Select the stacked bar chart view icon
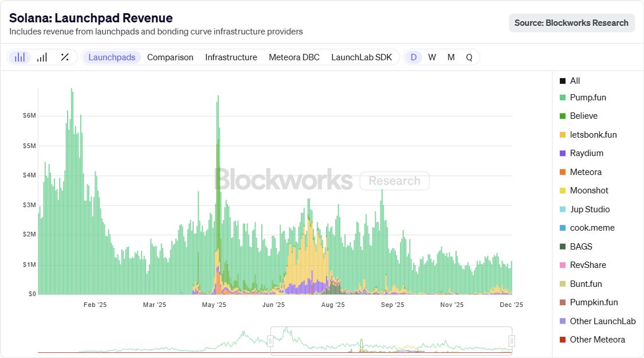Screen dimensions: 644x358 [20, 57]
